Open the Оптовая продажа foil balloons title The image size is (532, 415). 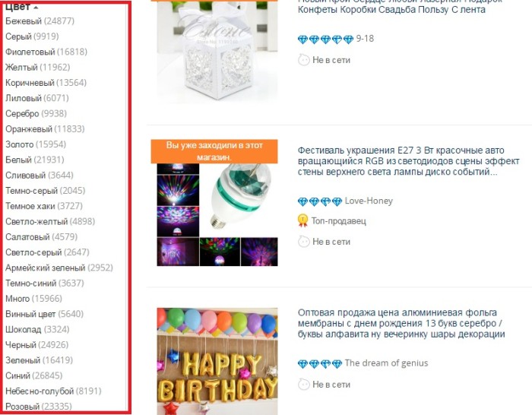(x=401, y=323)
